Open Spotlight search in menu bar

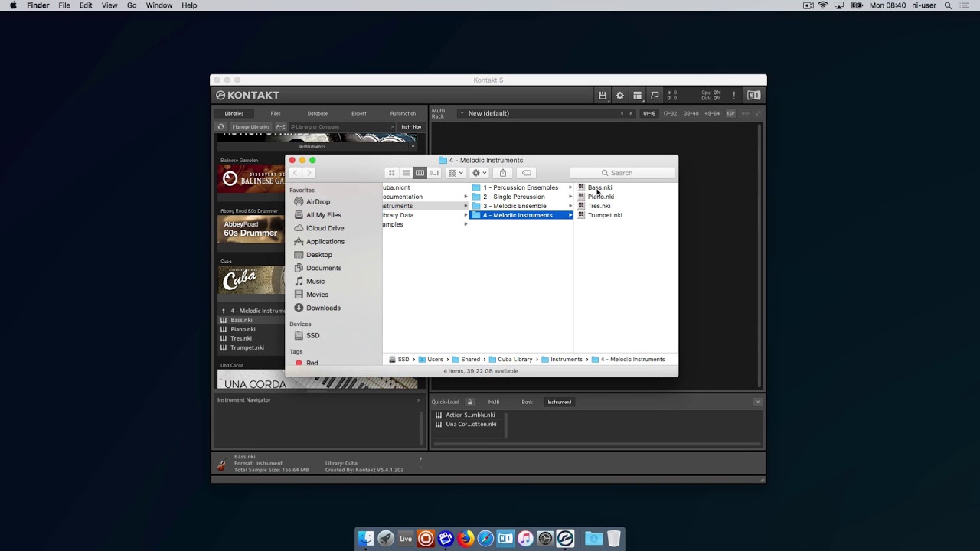click(948, 5)
